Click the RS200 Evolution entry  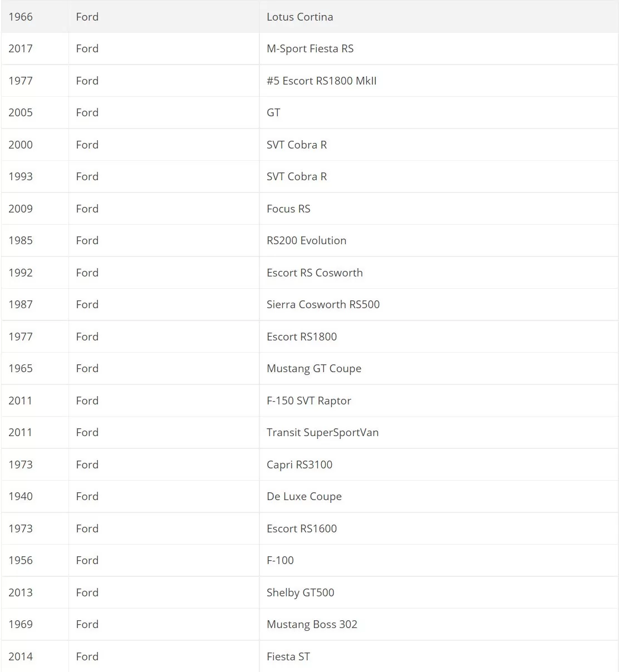pyautogui.click(x=306, y=240)
